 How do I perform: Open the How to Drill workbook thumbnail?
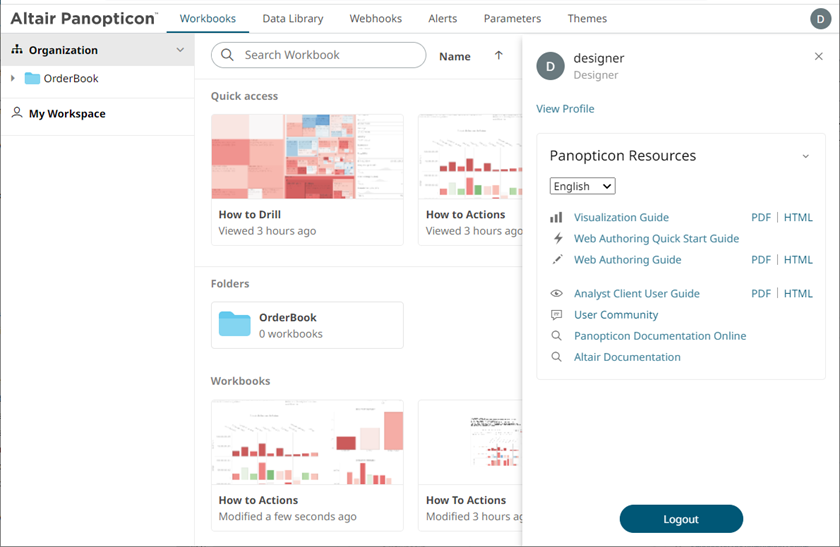click(307, 156)
